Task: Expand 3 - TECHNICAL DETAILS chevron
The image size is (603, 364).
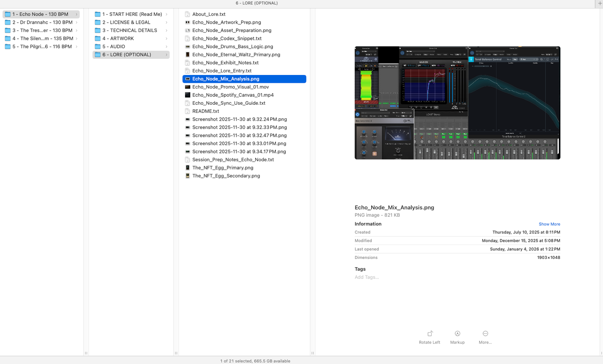Action: (x=167, y=31)
